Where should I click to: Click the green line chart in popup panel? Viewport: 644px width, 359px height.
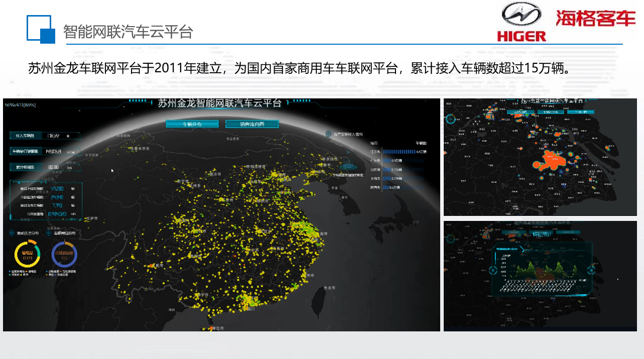[x=542, y=270]
